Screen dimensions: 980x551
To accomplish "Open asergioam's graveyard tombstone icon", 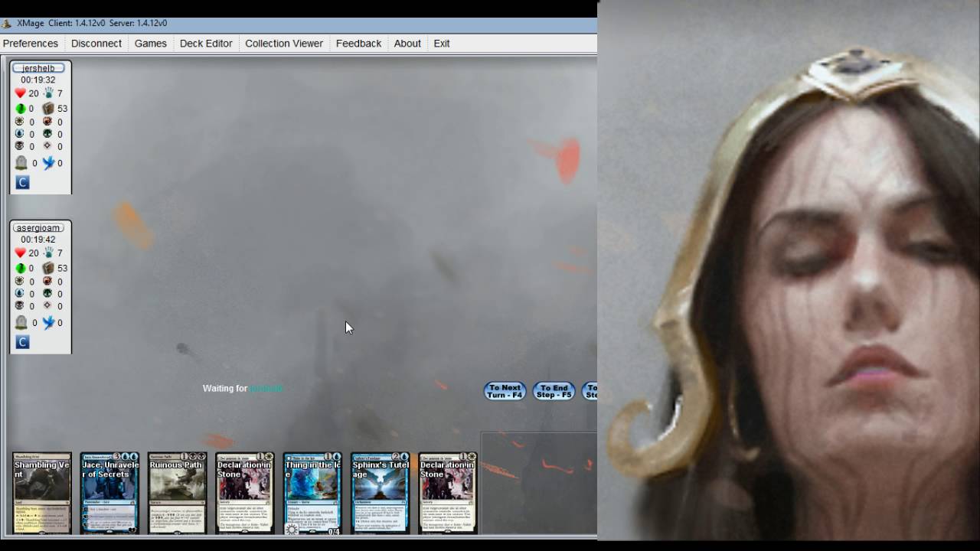I will 21,323.
